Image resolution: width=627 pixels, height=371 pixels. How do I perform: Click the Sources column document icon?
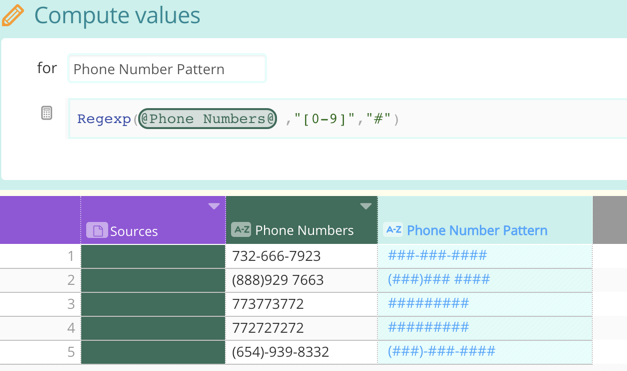(x=97, y=230)
